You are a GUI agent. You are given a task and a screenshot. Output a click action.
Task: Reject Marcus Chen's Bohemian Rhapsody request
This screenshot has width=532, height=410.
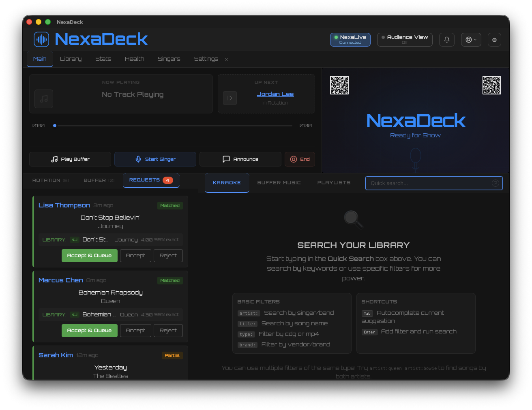point(168,331)
